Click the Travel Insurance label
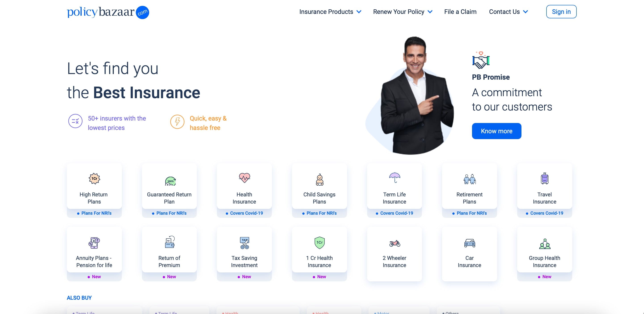 point(544,198)
